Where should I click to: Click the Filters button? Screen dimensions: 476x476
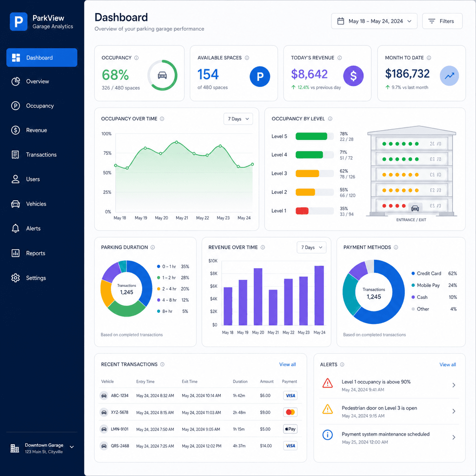(442, 21)
